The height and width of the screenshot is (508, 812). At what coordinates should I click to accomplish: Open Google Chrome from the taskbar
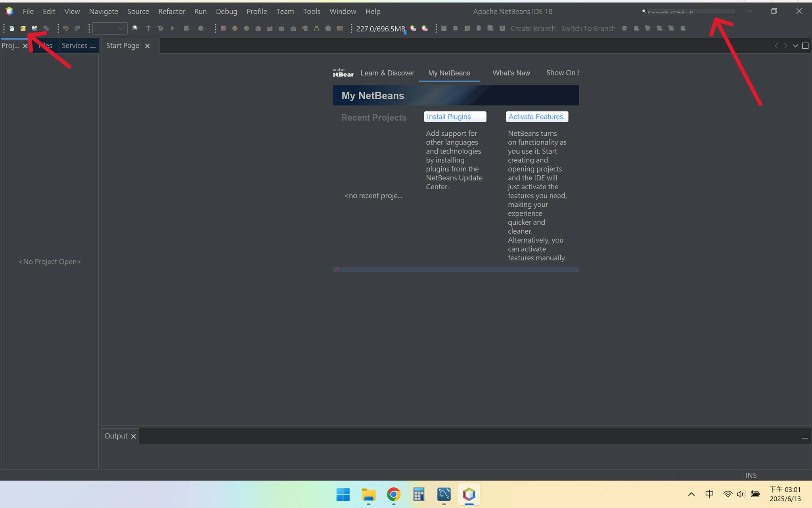[x=393, y=495]
